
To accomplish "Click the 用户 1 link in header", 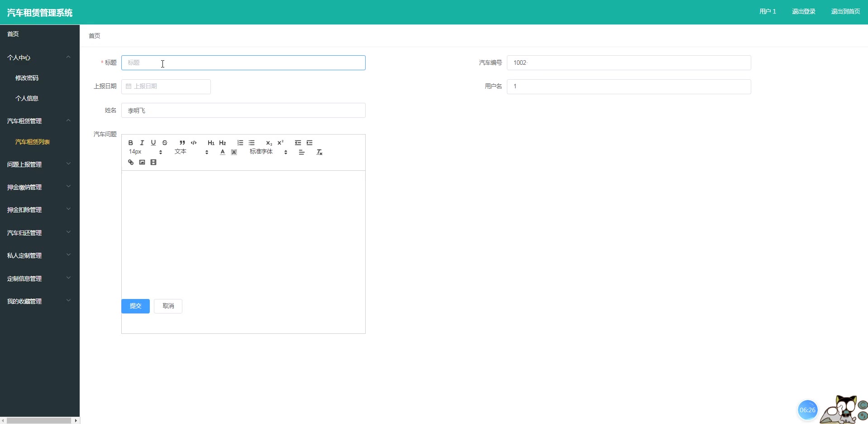I will coord(768,11).
